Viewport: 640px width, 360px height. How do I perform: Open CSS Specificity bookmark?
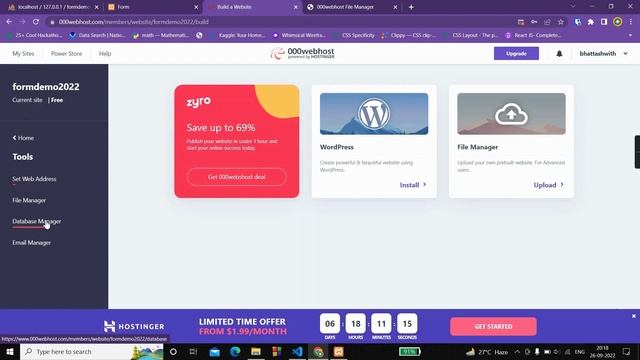354,36
